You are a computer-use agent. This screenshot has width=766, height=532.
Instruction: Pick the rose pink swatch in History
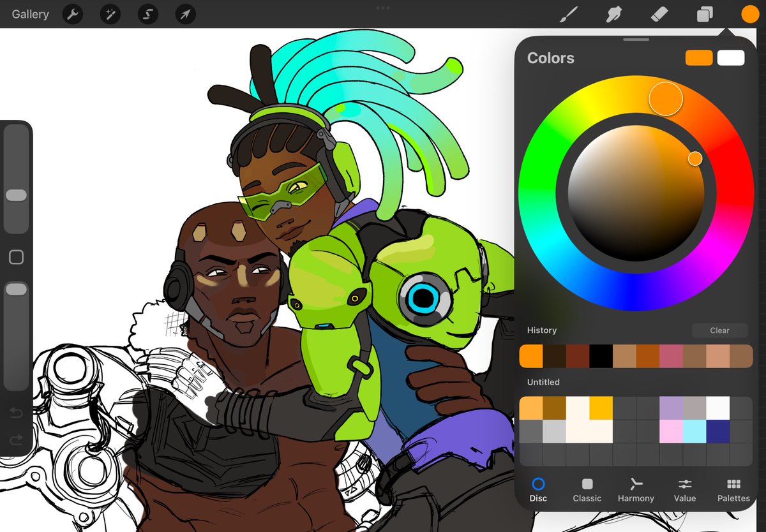pyautogui.click(x=671, y=356)
